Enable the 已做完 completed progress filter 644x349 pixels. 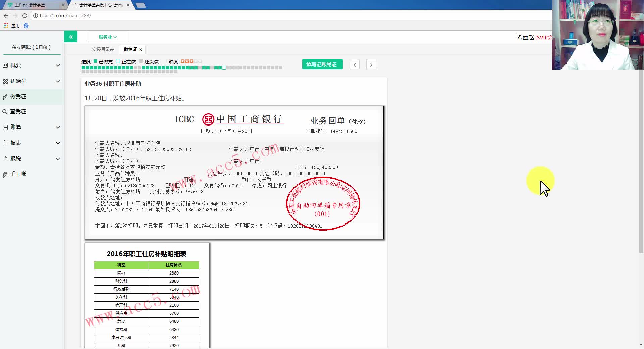coord(95,61)
